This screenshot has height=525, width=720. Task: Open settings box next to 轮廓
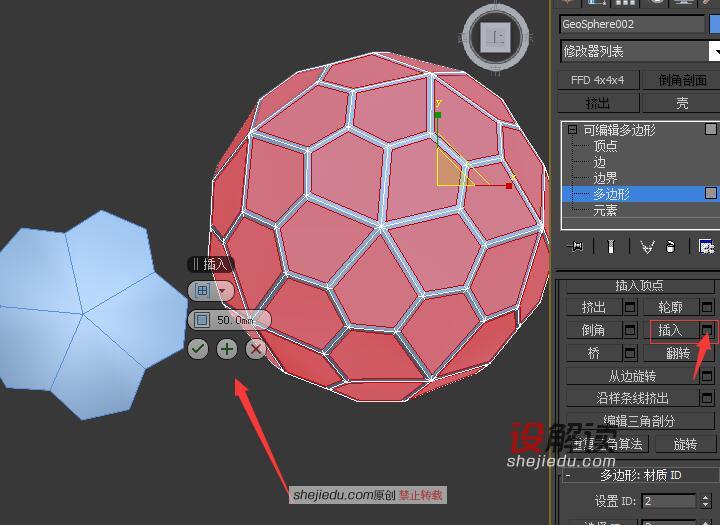[707, 307]
